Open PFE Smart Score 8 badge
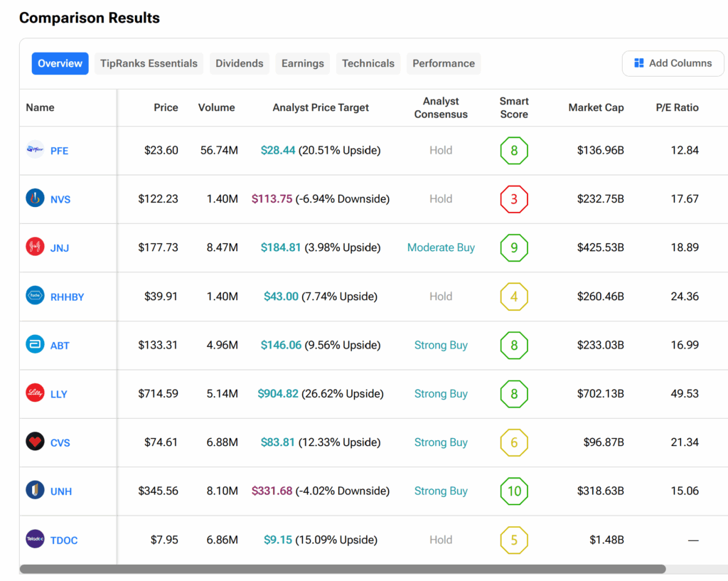The height and width of the screenshot is (581, 728). (514, 151)
